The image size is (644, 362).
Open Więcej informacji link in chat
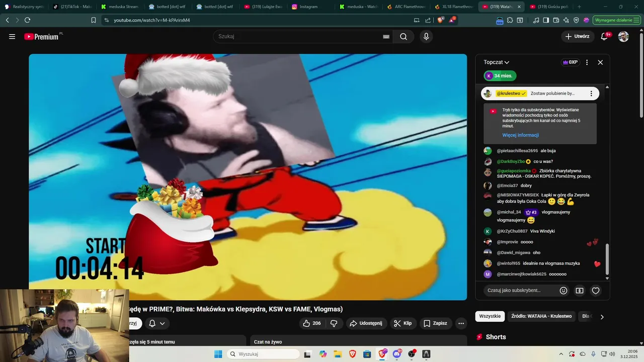coord(520,135)
